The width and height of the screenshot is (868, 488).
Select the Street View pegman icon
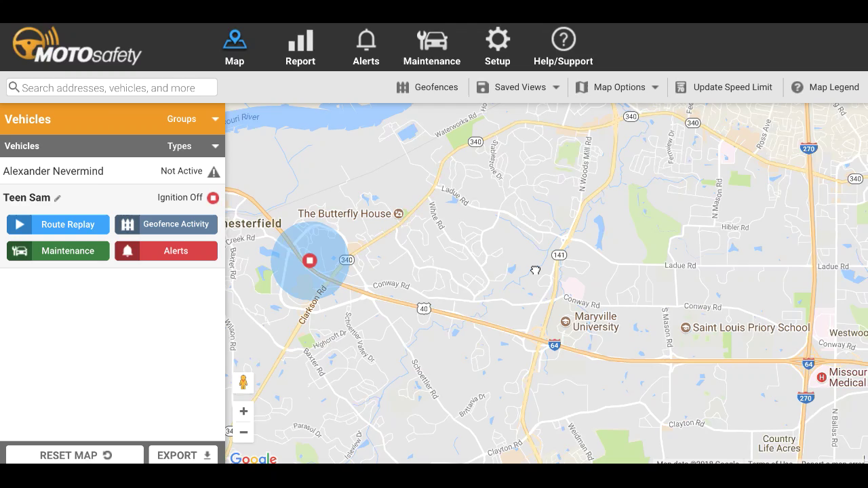243,383
